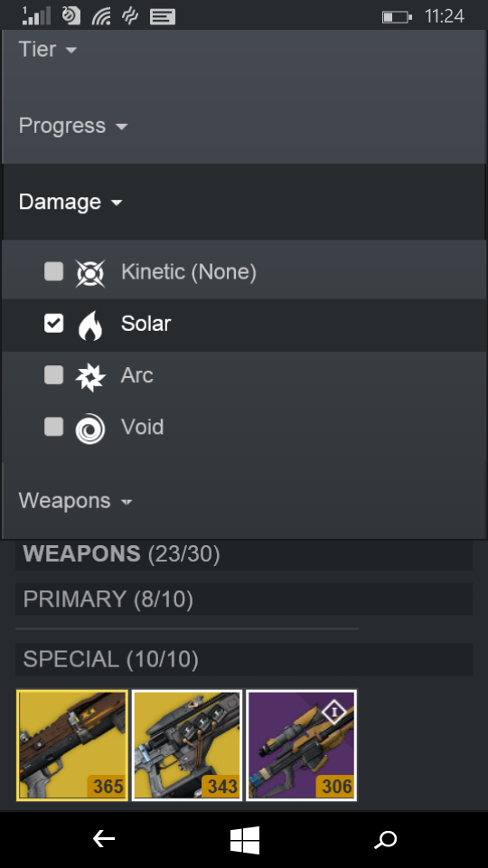Uncheck the Solar damage checkbox
The width and height of the screenshot is (488, 868).
point(53,324)
